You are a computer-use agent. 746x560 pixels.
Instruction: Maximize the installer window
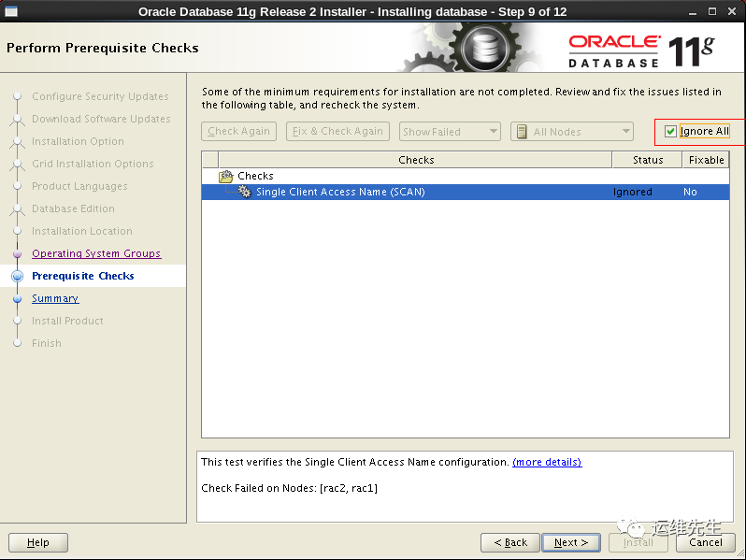click(x=711, y=11)
